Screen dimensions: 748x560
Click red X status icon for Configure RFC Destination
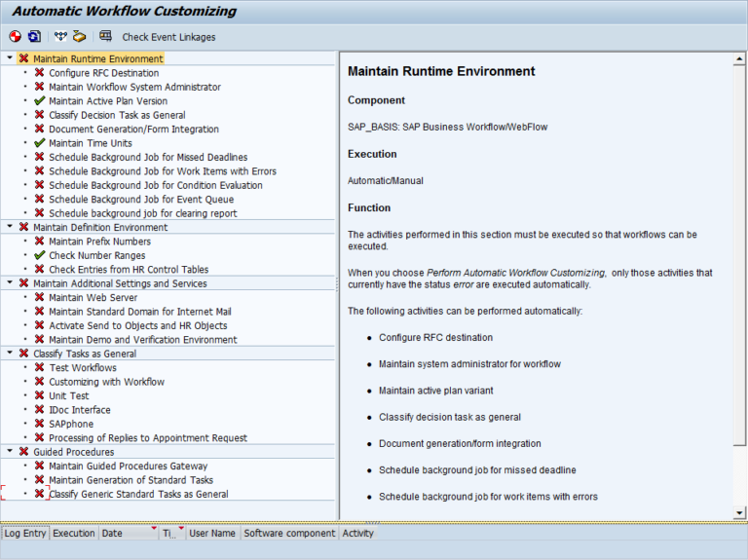(39, 73)
